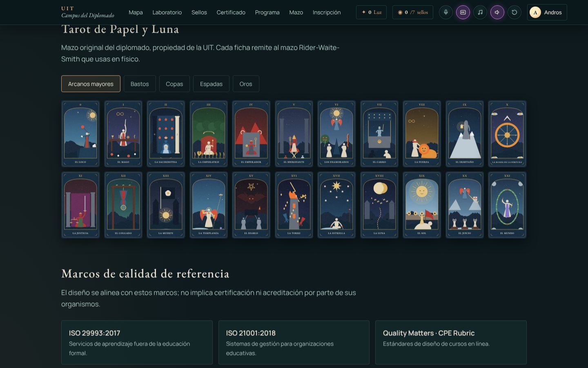Open the Laboratorio navigation link
This screenshot has height=368, width=588.
[x=167, y=12]
